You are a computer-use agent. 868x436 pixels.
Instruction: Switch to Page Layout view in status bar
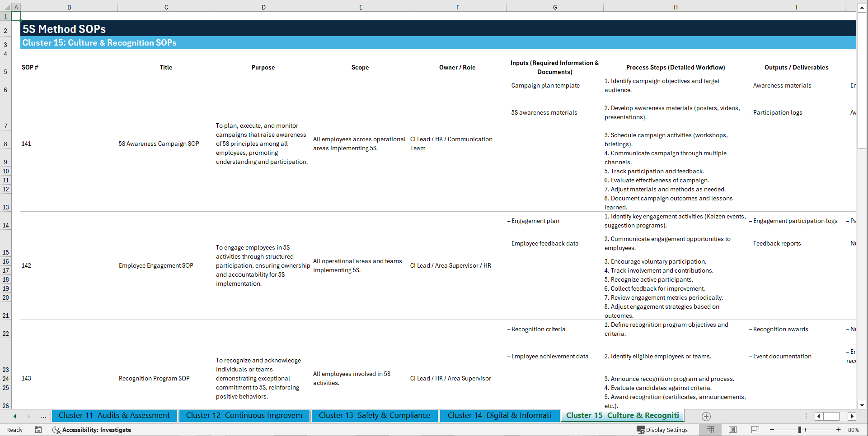point(732,430)
